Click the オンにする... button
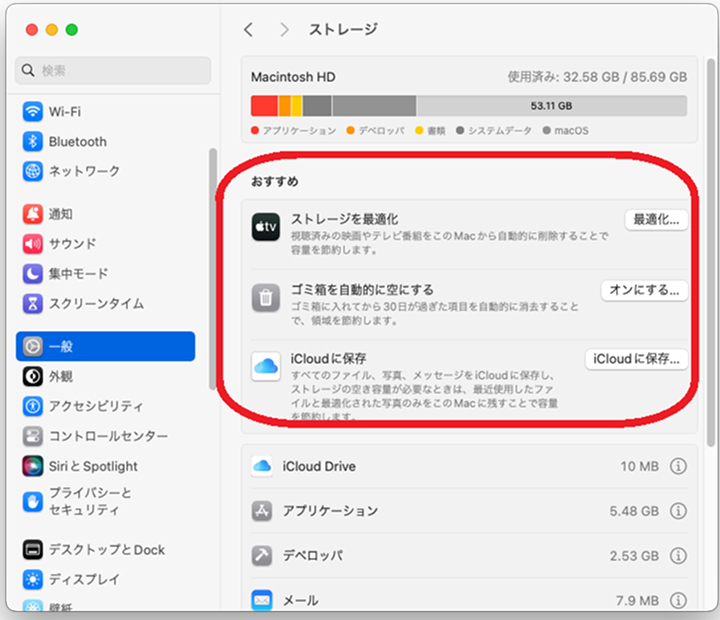Image resolution: width=720 pixels, height=620 pixels. click(x=644, y=290)
